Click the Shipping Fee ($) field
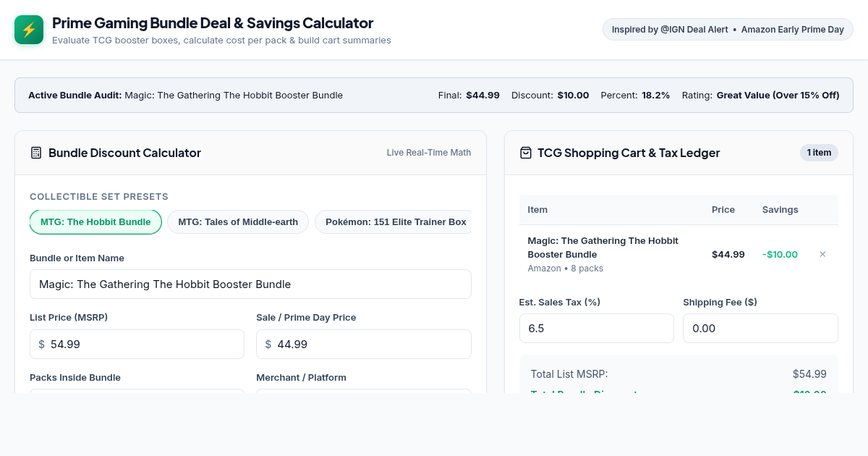This screenshot has width=868, height=456. (x=760, y=329)
